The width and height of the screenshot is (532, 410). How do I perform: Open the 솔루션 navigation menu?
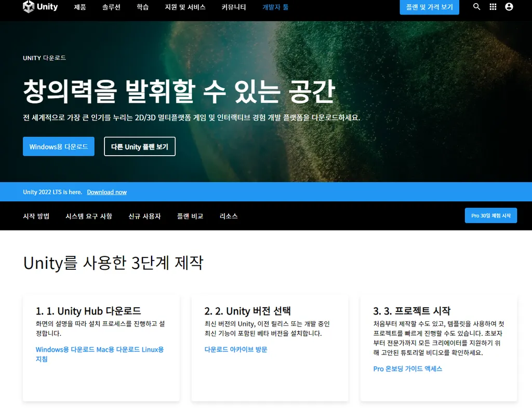(x=111, y=7)
